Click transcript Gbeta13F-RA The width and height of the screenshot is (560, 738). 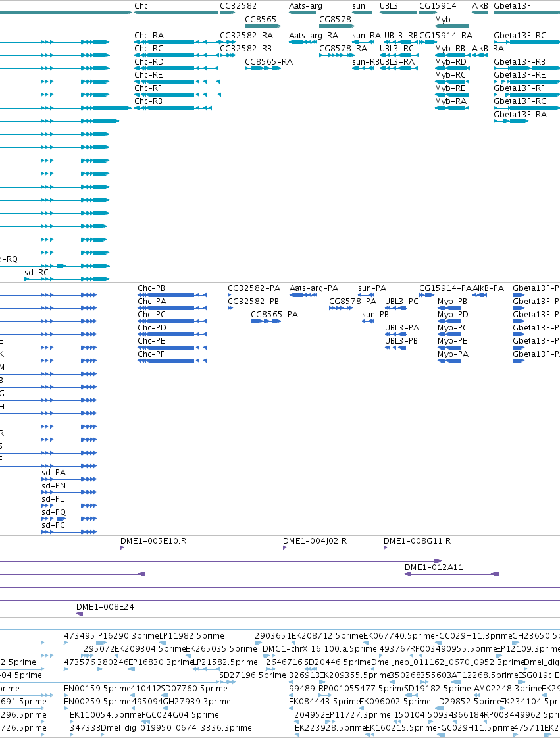tap(520, 115)
